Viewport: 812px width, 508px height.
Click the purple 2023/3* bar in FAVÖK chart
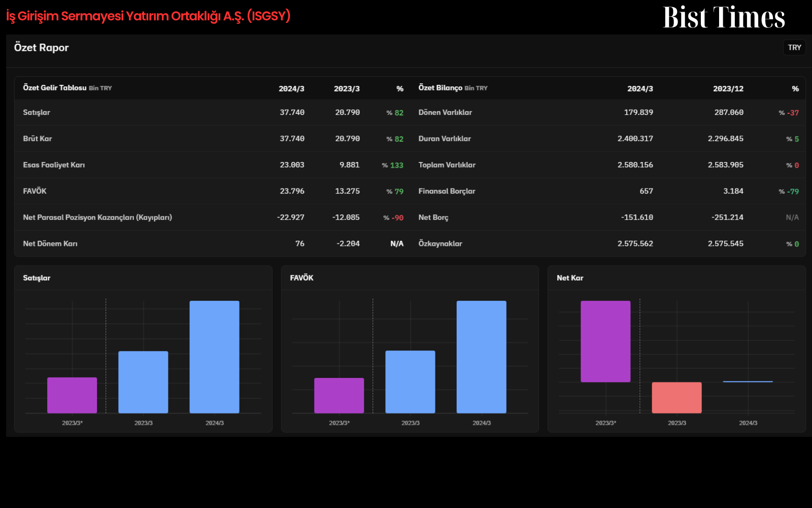339,395
